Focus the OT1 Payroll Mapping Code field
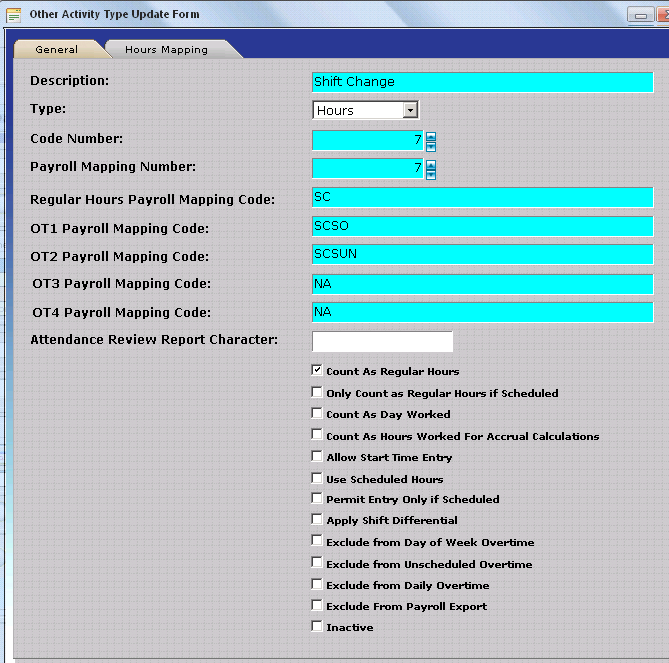The height and width of the screenshot is (663, 669). 482,227
